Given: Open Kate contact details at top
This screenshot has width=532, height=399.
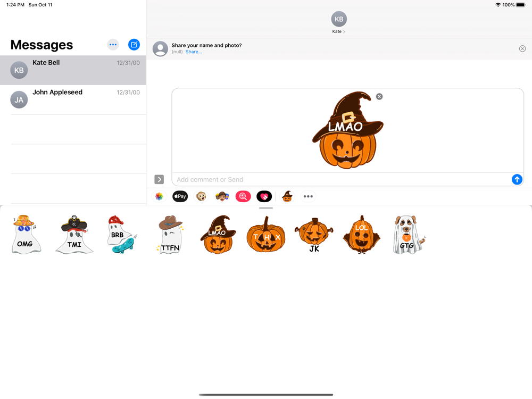Looking at the screenshot, I should pyautogui.click(x=338, y=31).
